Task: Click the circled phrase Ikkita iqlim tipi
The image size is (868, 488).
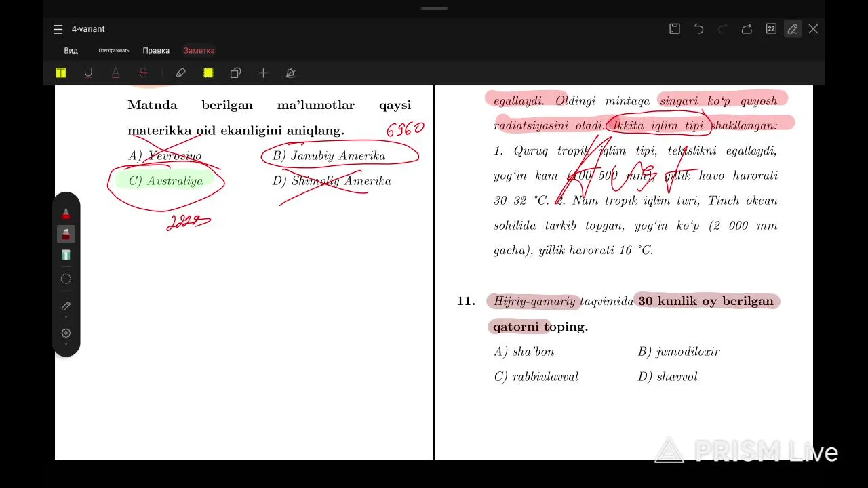Action: (658, 125)
